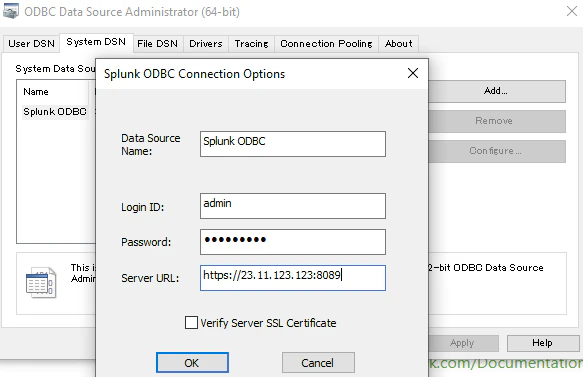The height and width of the screenshot is (377, 583).
Task: Click into the Data Source Name field
Action: 293,144
